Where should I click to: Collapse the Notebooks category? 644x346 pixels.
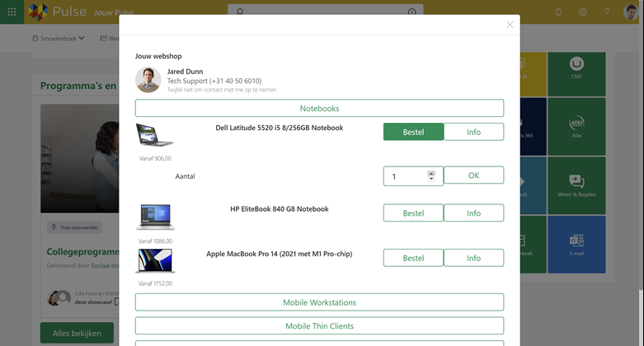319,109
